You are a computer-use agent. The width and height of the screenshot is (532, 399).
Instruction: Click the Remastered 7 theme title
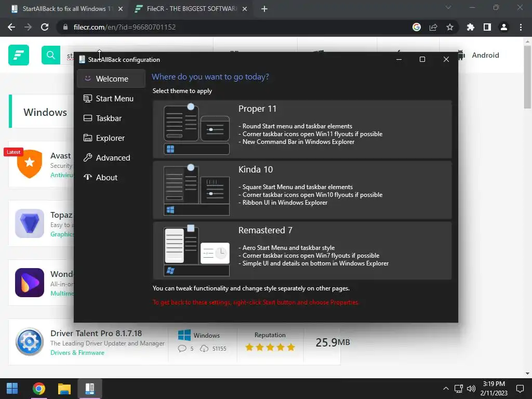(265, 230)
